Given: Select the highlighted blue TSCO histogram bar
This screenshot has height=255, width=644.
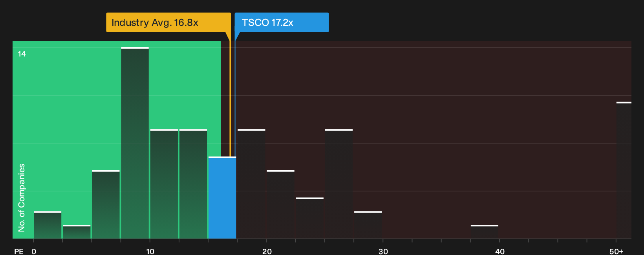Looking at the screenshot, I should point(222,198).
